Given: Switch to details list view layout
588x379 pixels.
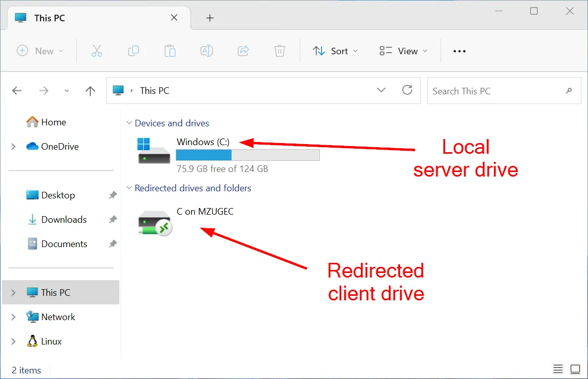Looking at the screenshot, I should (558, 369).
